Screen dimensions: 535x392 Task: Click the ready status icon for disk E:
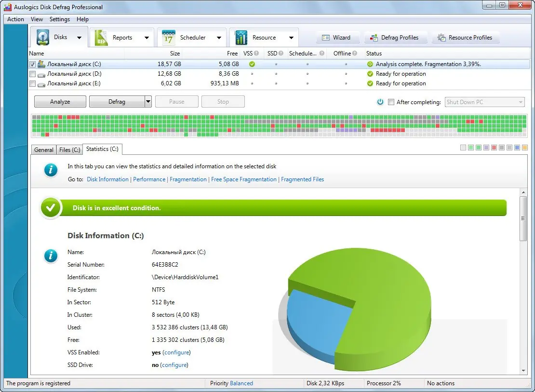[370, 83]
